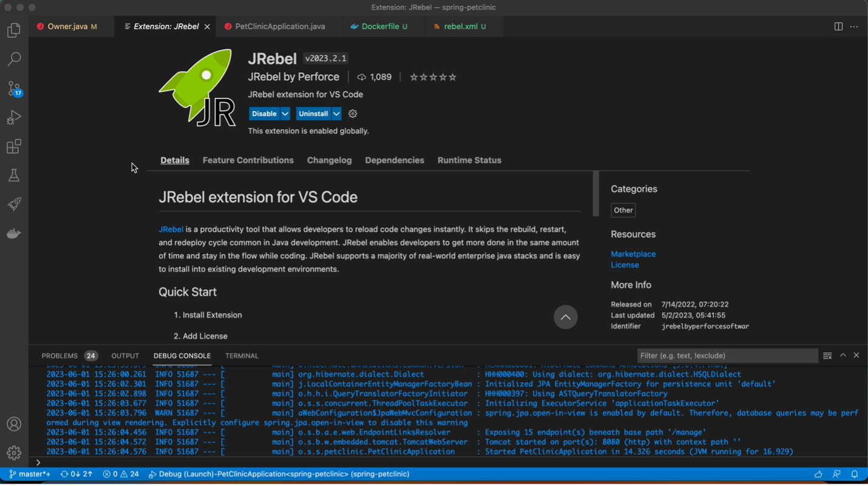The width and height of the screenshot is (868, 486).
Task: Click the 1,089 install count
Action: [375, 77]
